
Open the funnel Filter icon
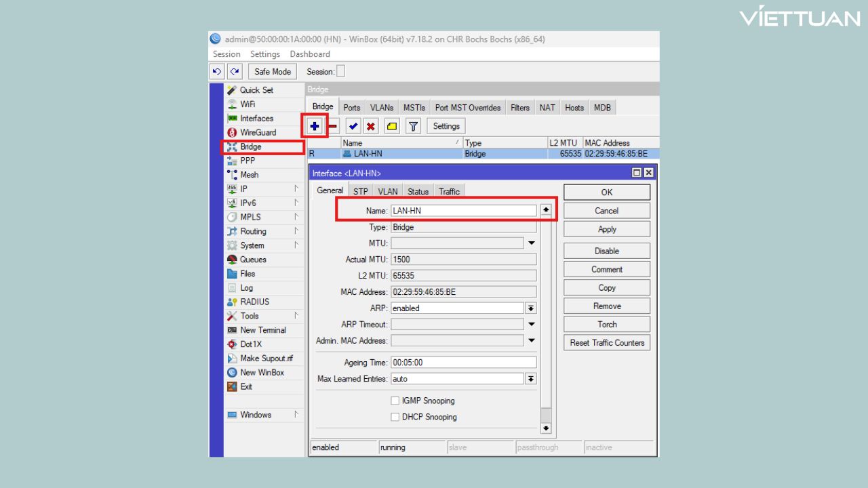point(413,126)
